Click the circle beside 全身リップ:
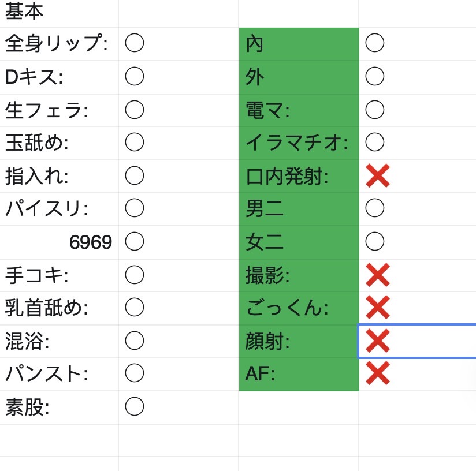The width and height of the screenshot is (476, 471). pyautogui.click(x=135, y=43)
